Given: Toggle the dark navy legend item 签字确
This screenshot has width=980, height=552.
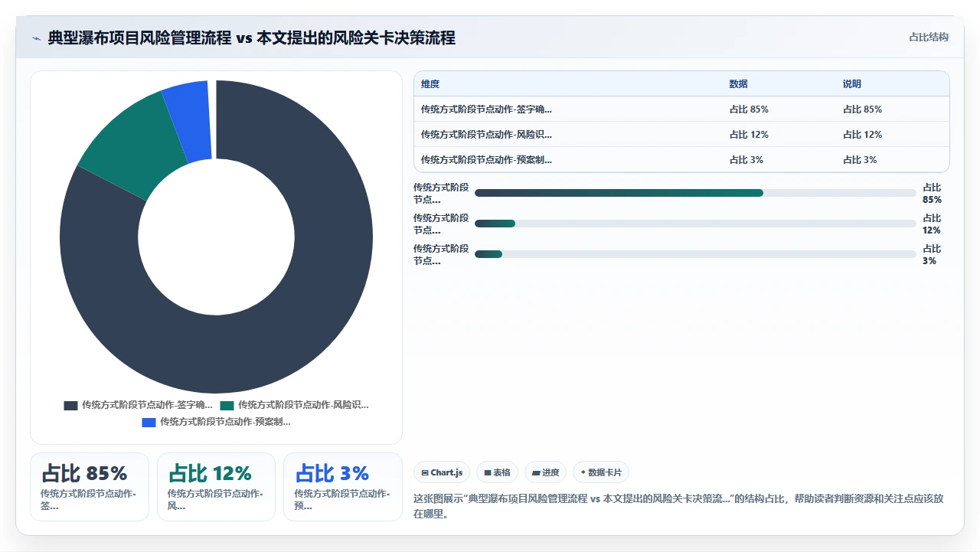Looking at the screenshot, I should pos(139,405).
